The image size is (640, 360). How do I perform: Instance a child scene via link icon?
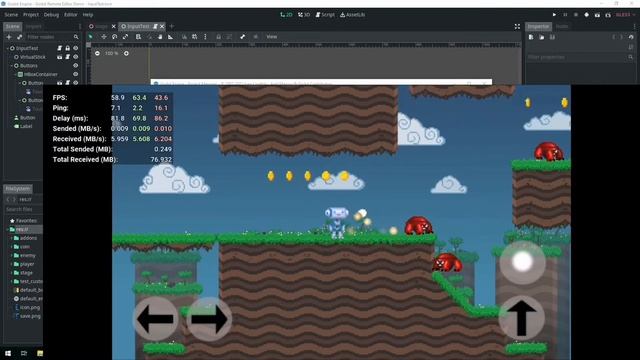click(20, 37)
